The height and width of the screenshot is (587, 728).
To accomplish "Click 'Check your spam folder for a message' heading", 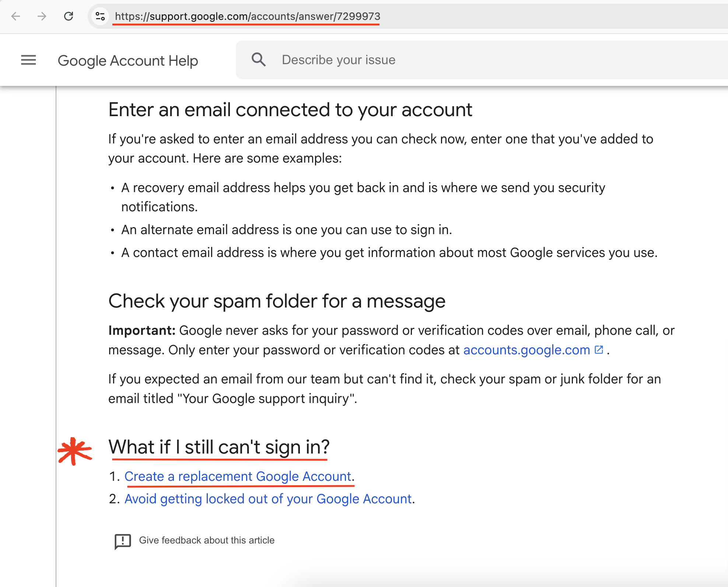I will (277, 301).
